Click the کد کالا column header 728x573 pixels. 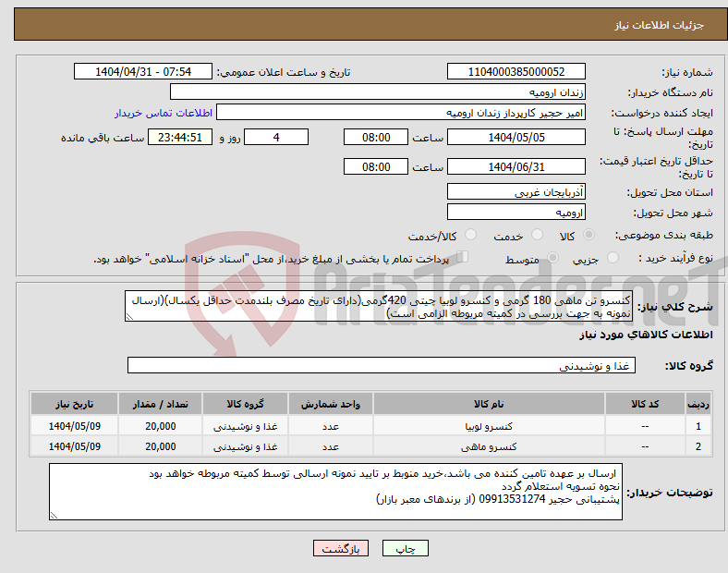click(645, 404)
